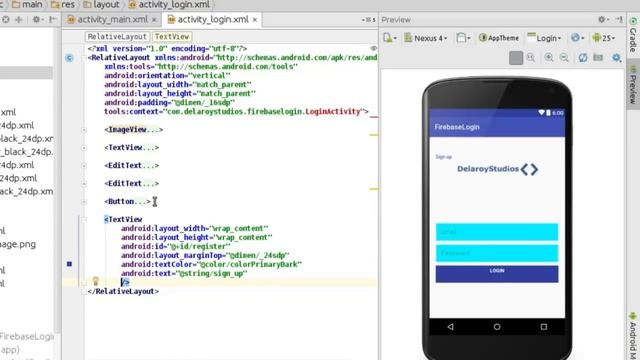Image resolution: width=640 pixels, height=360 pixels.
Task: Click the LOGIN button in phone preview
Action: point(497,274)
